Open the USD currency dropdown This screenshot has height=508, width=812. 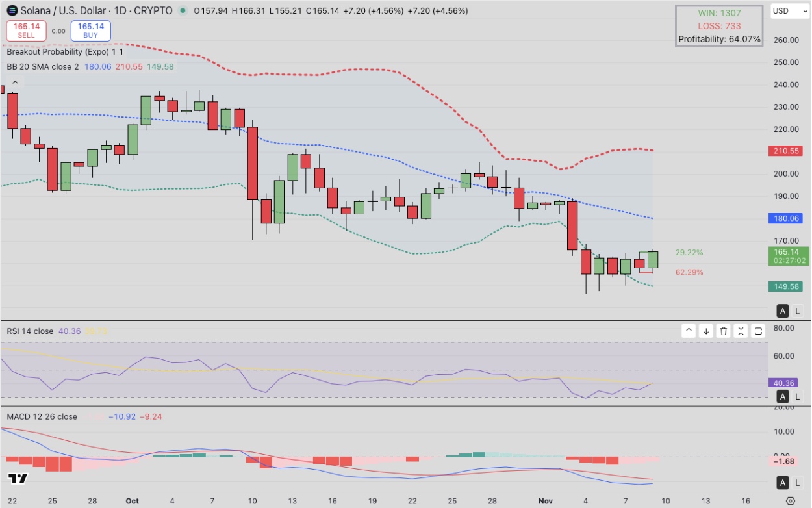click(789, 10)
